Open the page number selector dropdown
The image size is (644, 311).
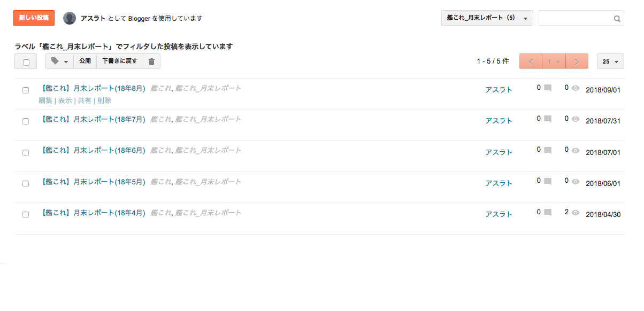click(x=554, y=61)
